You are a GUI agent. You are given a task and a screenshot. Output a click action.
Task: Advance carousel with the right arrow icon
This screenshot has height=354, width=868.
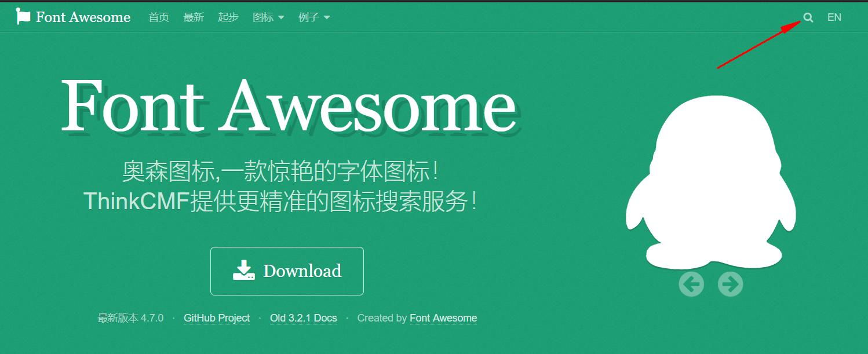(x=730, y=284)
